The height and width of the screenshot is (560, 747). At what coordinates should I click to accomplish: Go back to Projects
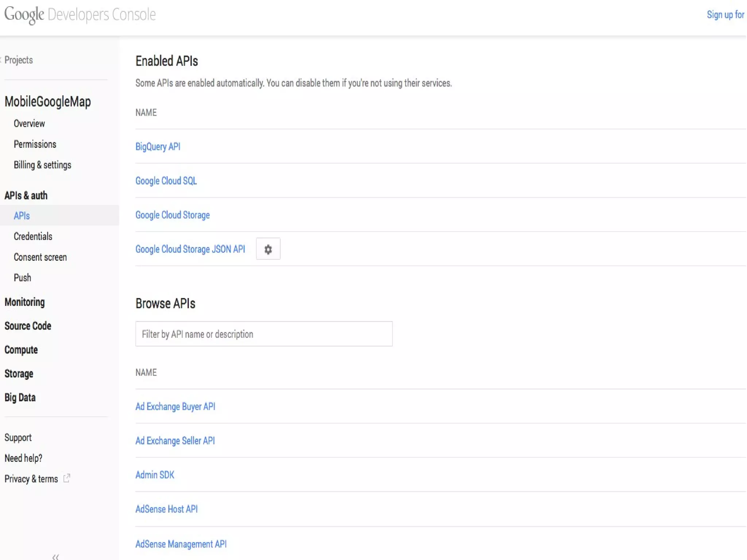pyautogui.click(x=18, y=60)
